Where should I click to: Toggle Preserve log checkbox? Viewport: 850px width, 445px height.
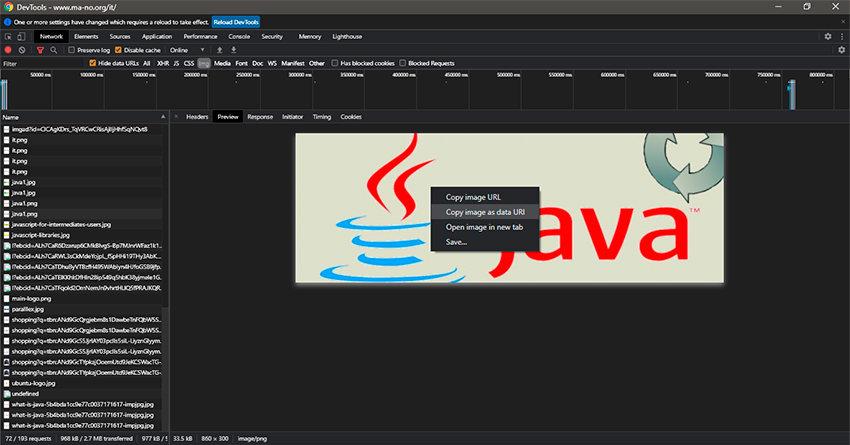click(x=72, y=50)
